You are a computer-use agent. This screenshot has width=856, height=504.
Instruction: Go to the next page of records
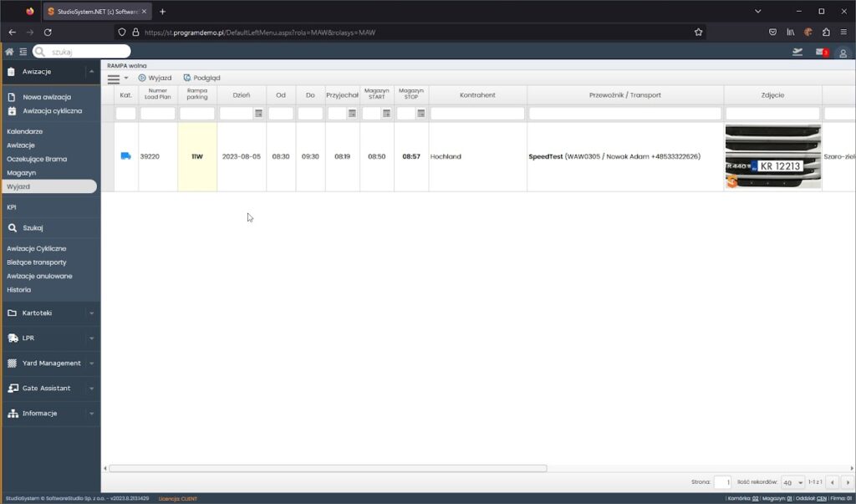pyautogui.click(x=846, y=482)
